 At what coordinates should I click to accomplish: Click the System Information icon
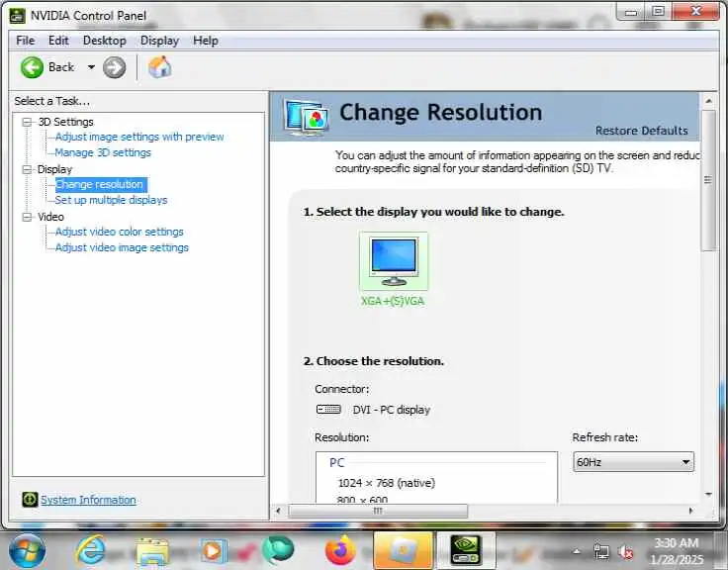pyautogui.click(x=30, y=500)
